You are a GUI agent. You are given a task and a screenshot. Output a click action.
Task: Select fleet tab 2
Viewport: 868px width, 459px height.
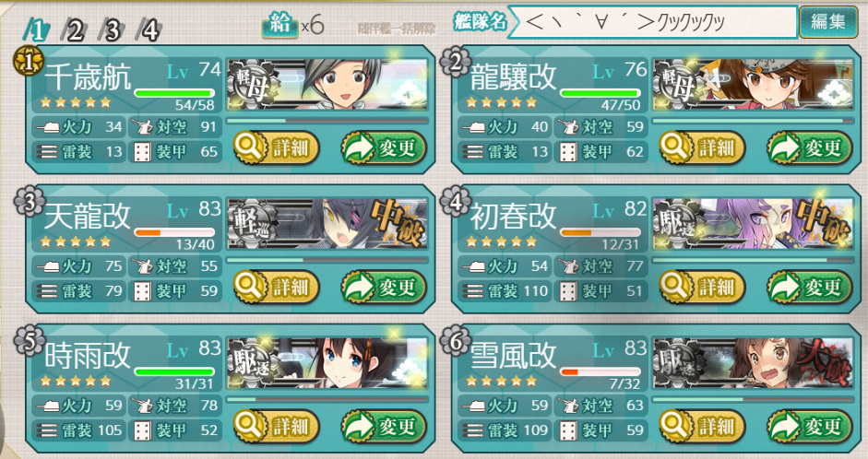74,29
